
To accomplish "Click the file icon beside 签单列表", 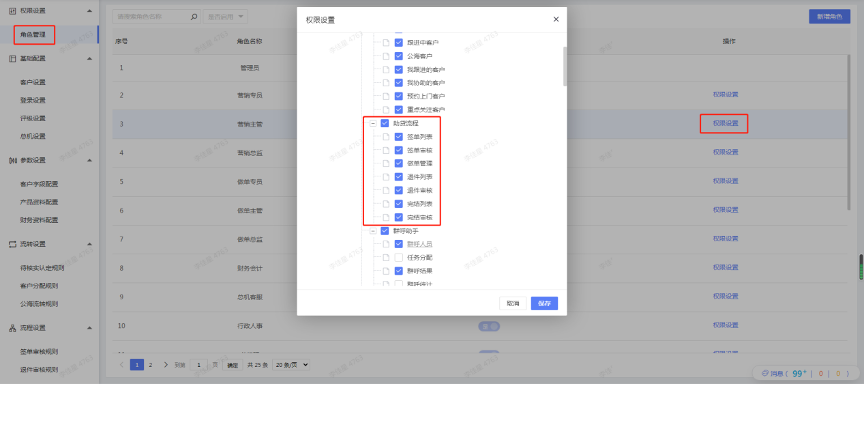I will (386, 137).
